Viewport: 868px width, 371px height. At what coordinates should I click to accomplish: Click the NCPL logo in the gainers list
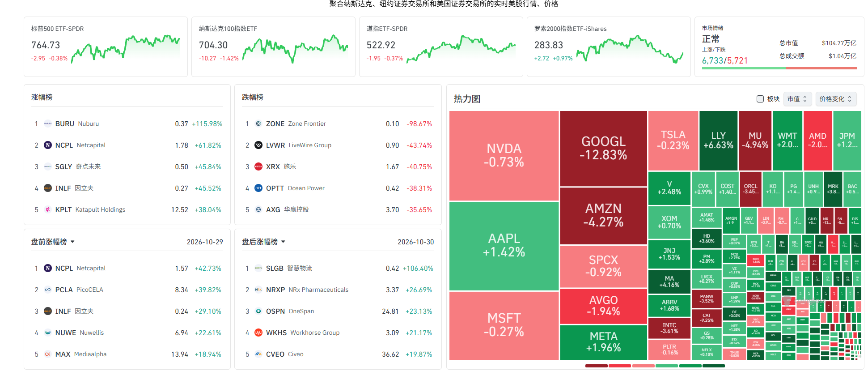click(x=48, y=145)
